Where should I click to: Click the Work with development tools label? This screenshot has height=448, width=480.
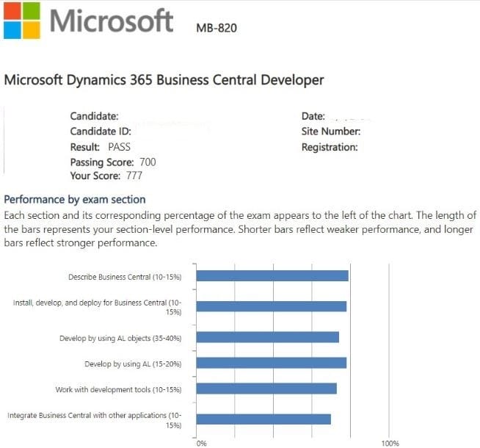pyautogui.click(x=118, y=389)
